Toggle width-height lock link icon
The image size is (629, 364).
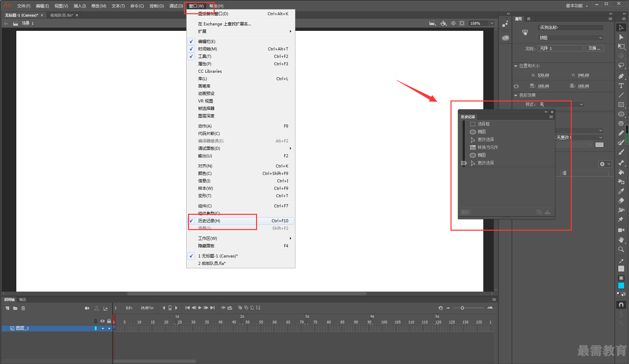click(516, 86)
